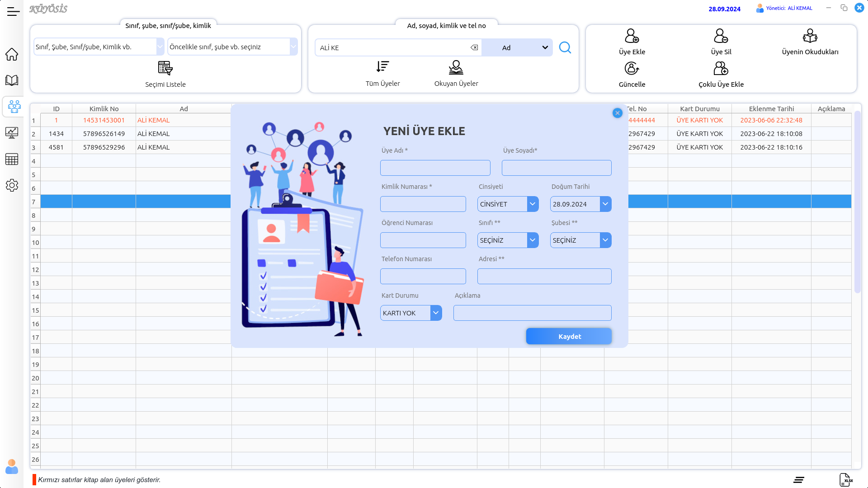
Task: Click the Güncelle icon
Action: tap(632, 69)
